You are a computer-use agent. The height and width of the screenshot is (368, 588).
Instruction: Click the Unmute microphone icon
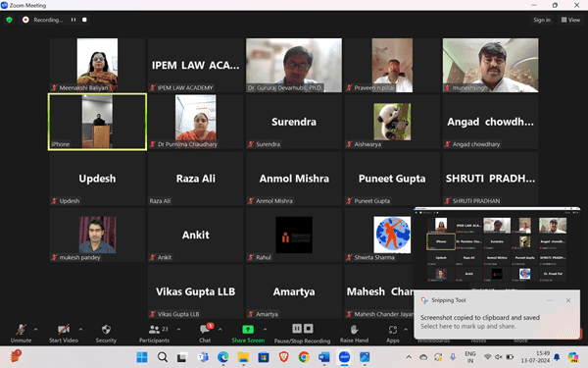[x=21, y=330]
